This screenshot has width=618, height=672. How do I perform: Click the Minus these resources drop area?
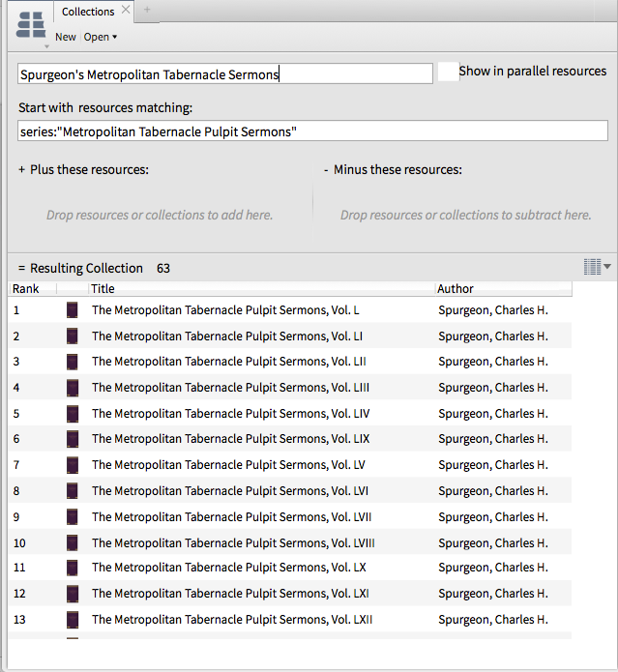click(465, 215)
